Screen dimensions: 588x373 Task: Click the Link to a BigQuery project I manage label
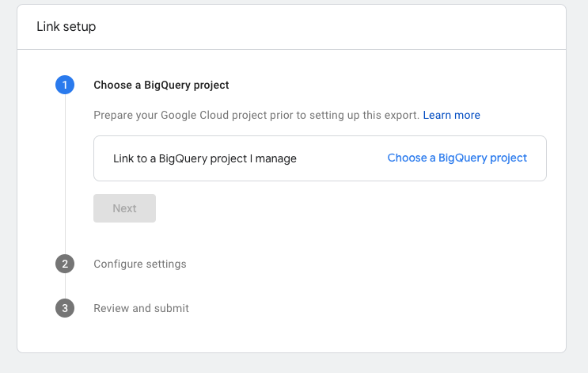[205, 158]
